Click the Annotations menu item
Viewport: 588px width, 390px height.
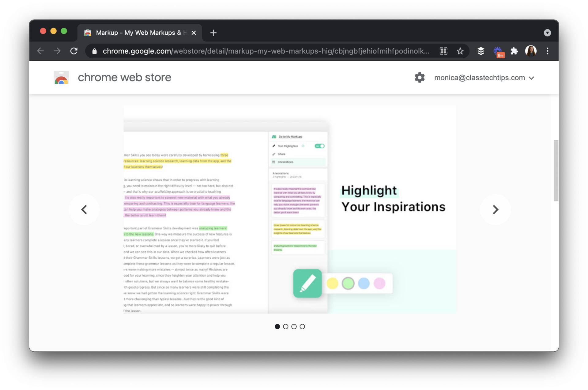(x=285, y=162)
